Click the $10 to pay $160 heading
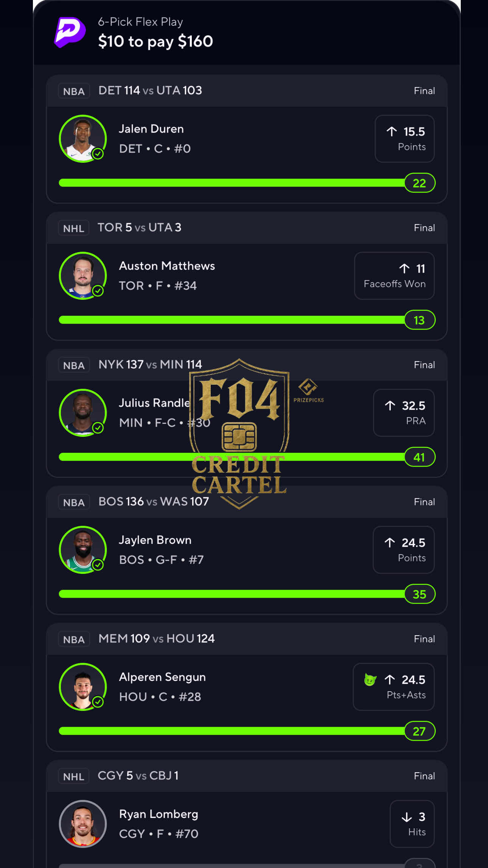Screen dimensions: 488x868 155,41
